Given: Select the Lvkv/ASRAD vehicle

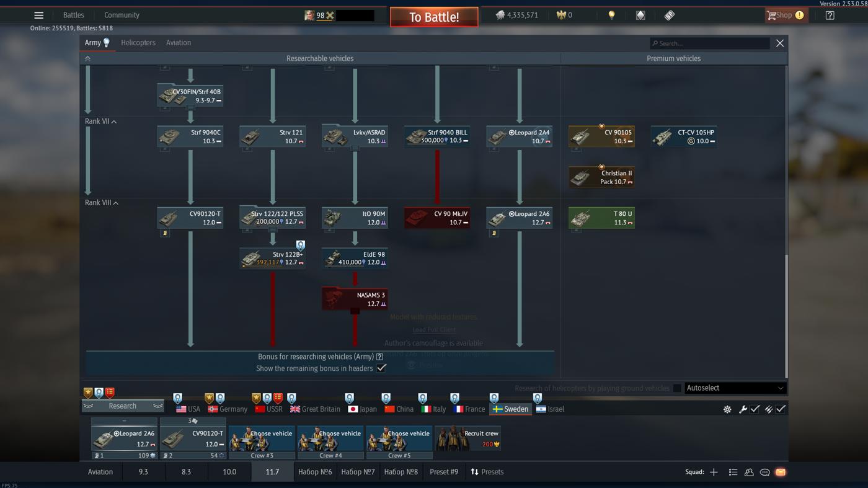Looking at the screenshot, I should click(x=355, y=136).
